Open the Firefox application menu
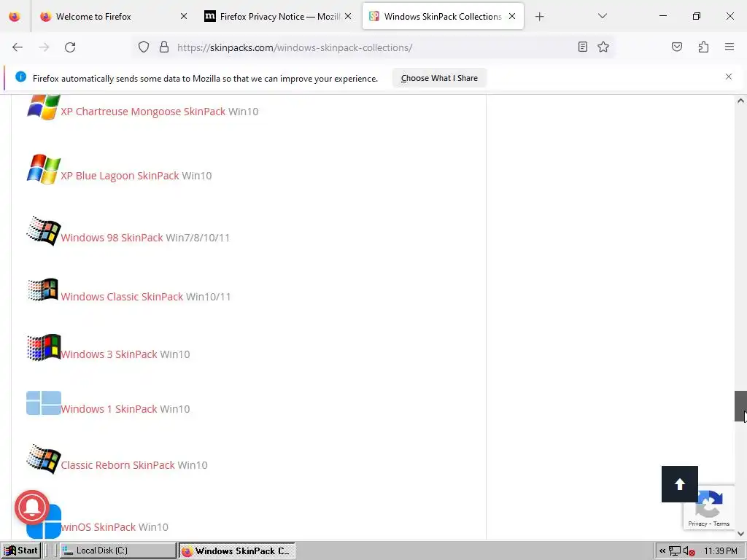 click(729, 47)
